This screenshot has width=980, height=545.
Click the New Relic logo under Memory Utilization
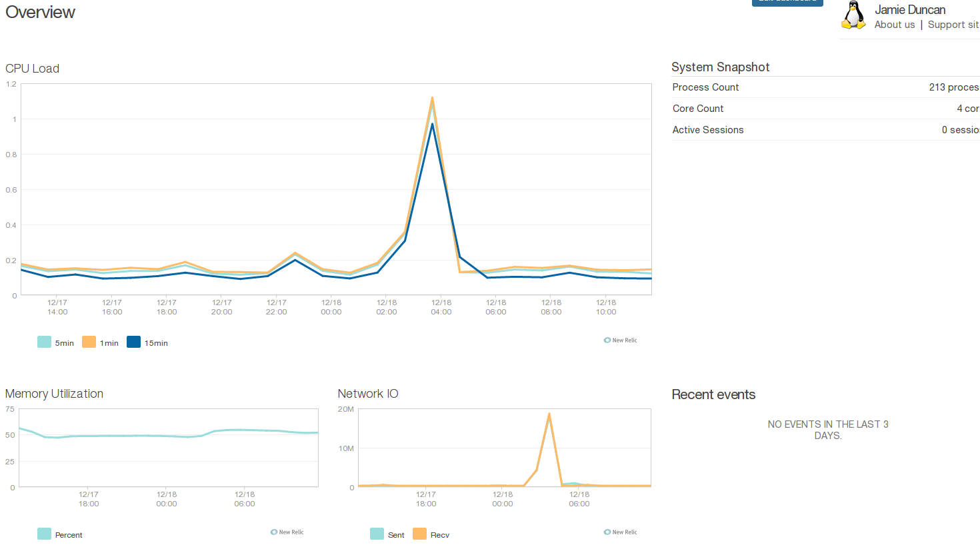(x=287, y=532)
